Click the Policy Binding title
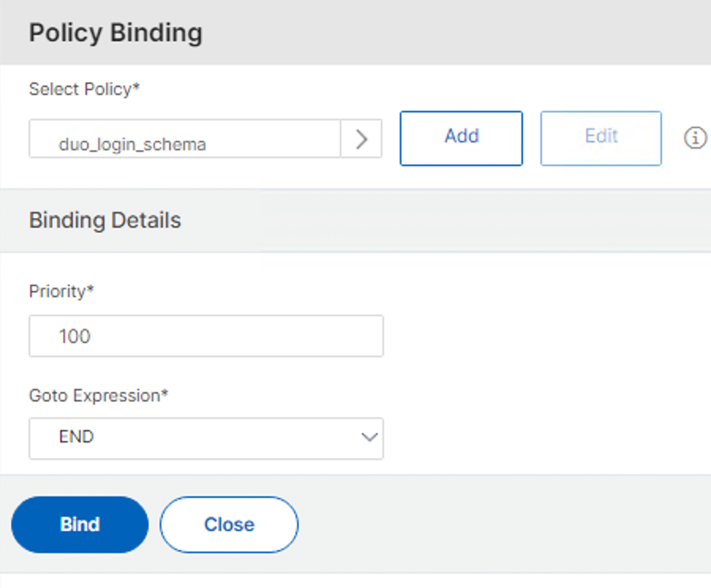This screenshot has width=711, height=588. click(115, 33)
